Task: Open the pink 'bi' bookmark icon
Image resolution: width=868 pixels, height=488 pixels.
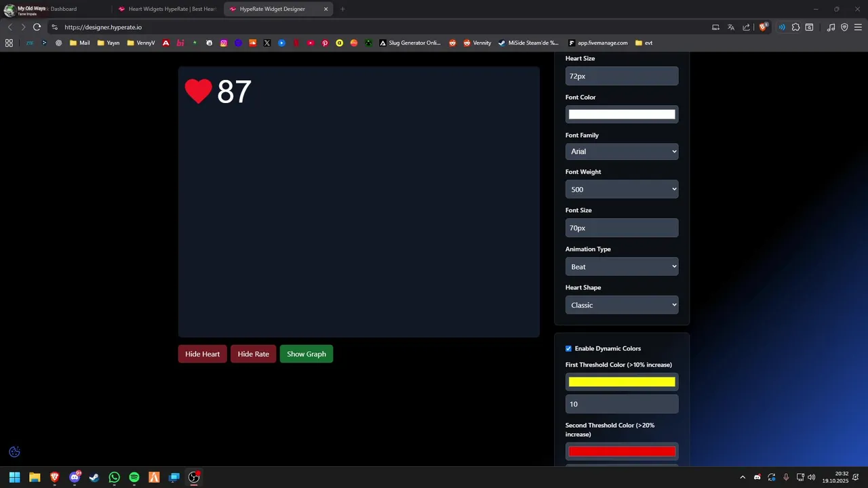Action: point(180,43)
